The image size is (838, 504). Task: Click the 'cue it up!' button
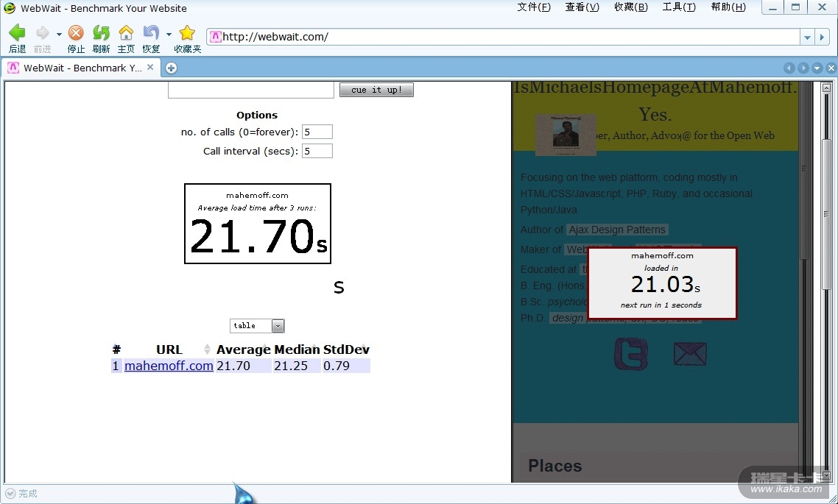(x=376, y=90)
